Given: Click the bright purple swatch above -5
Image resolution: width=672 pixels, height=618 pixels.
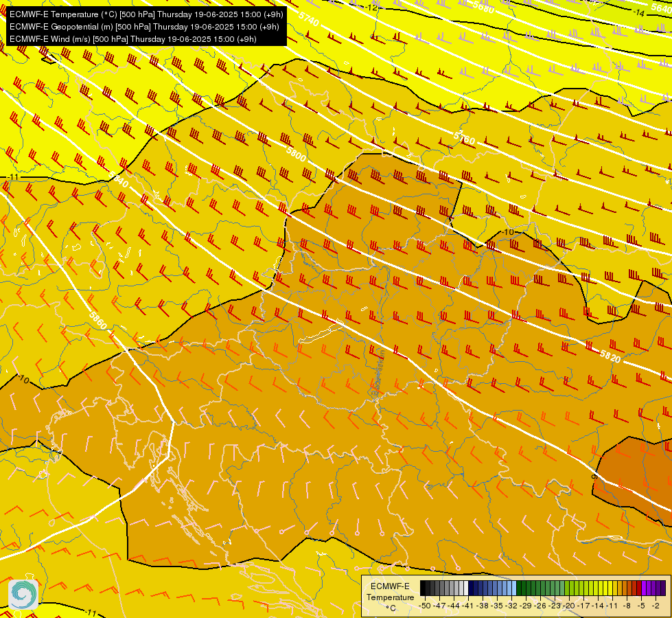Looking at the screenshot, I should click(644, 588).
